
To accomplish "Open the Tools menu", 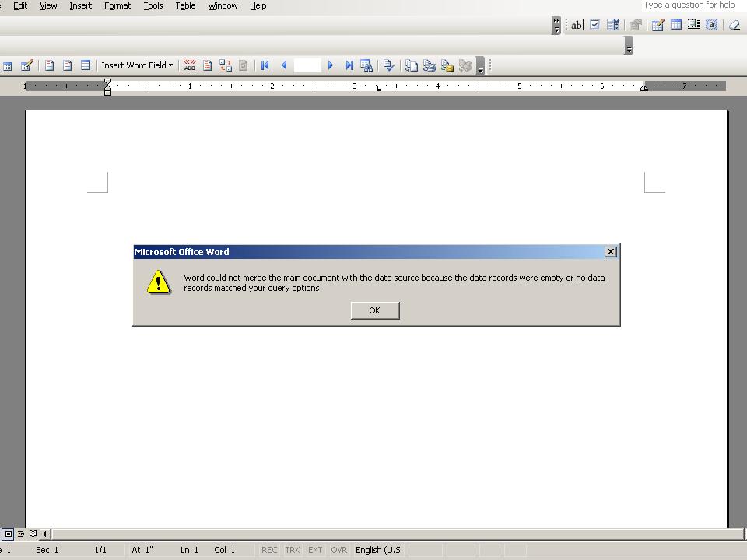I will point(153,5).
